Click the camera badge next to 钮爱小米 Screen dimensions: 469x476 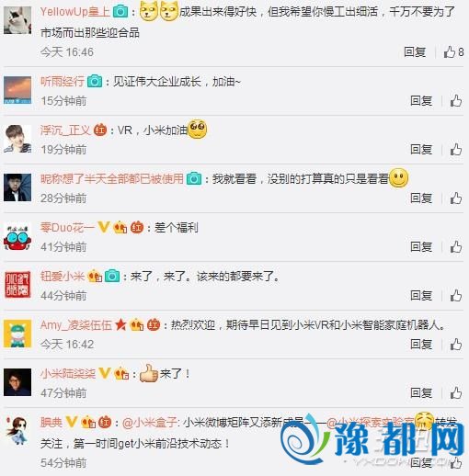coord(112,277)
